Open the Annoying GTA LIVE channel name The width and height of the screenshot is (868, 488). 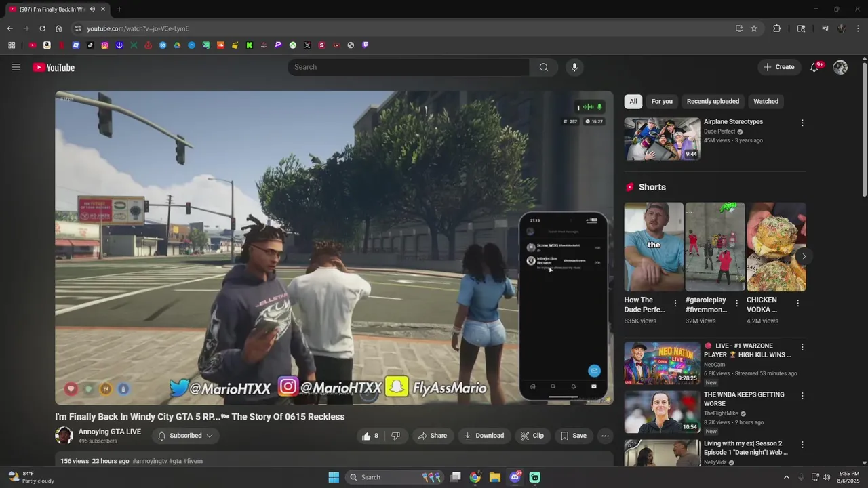click(110, 432)
